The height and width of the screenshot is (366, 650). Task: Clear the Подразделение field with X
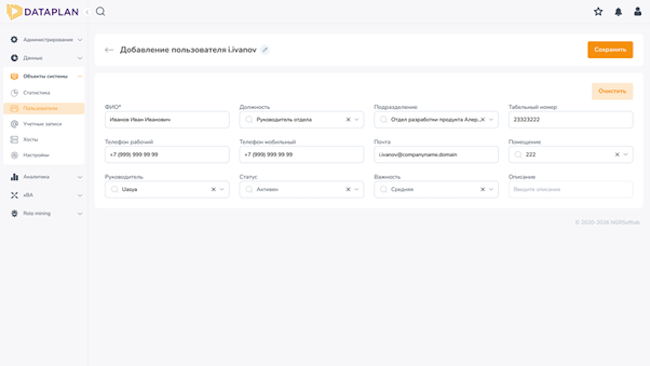point(483,120)
